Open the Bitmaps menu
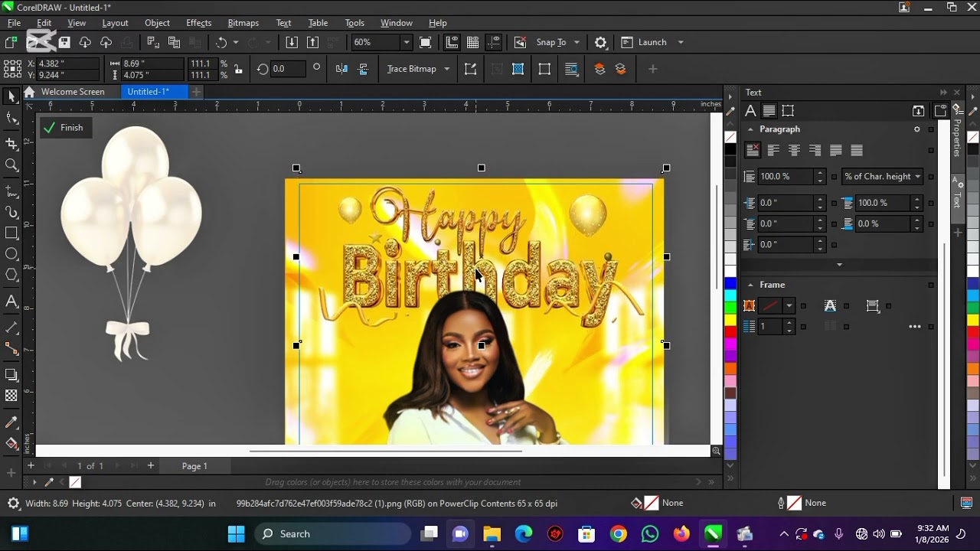The width and height of the screenshot is (980, 551). [x=243, y=23]
